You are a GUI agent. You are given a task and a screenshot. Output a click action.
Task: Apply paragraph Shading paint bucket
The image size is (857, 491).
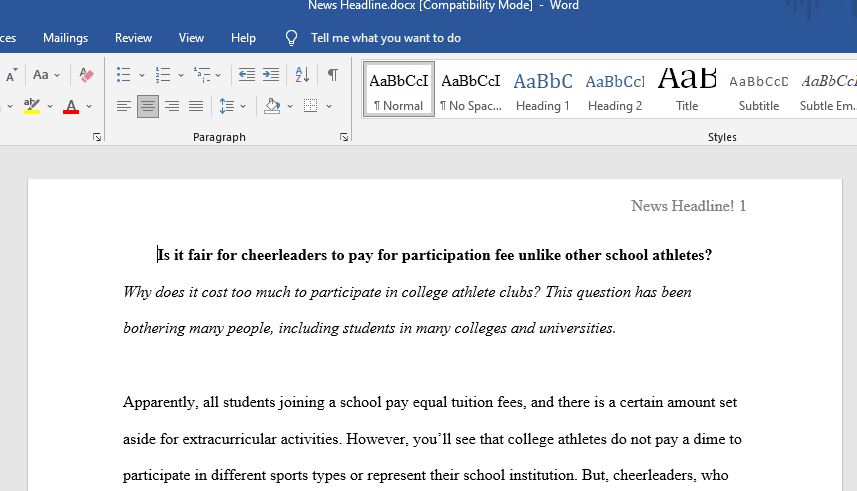[x=272, y=106]
